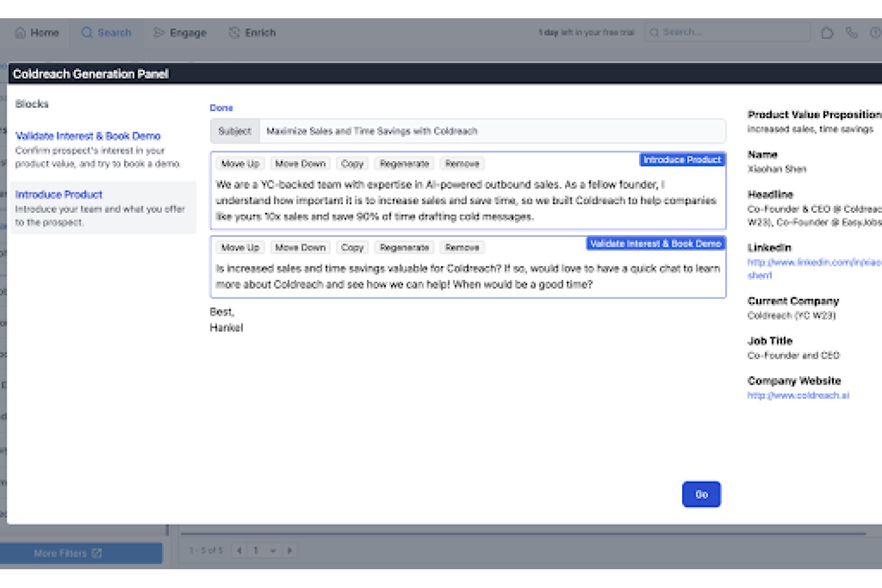
Task: Regenerate the Introduce Product paragraph
Action: [x=404, y=163]
